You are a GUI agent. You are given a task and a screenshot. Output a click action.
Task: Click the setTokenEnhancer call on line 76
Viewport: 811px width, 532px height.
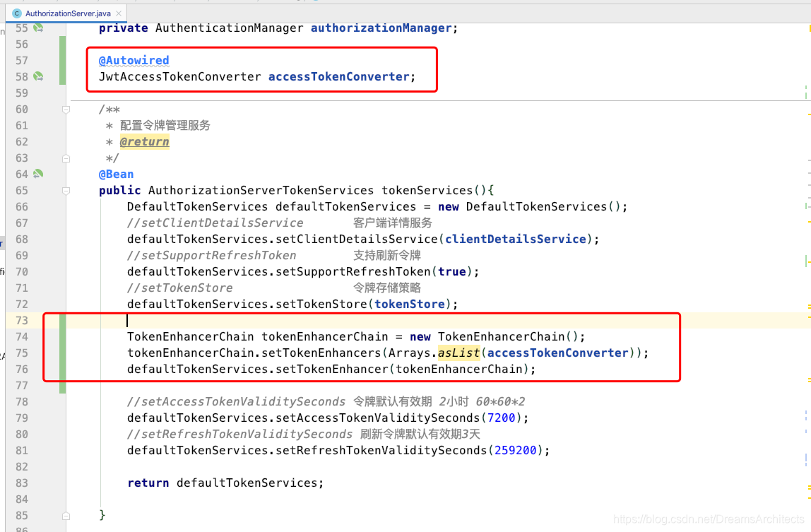click(x=331, y=370)
